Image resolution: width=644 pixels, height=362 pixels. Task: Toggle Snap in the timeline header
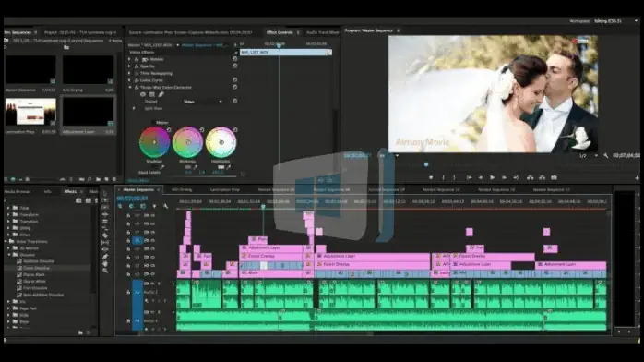tap(131, 206)
